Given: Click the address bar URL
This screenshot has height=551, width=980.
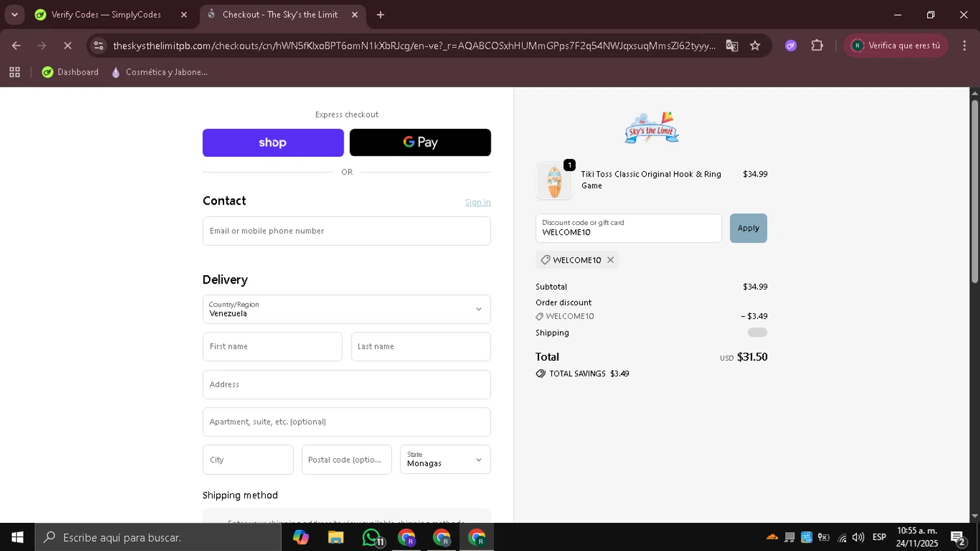Looking at the screenshot, I should tap(414, 46).
